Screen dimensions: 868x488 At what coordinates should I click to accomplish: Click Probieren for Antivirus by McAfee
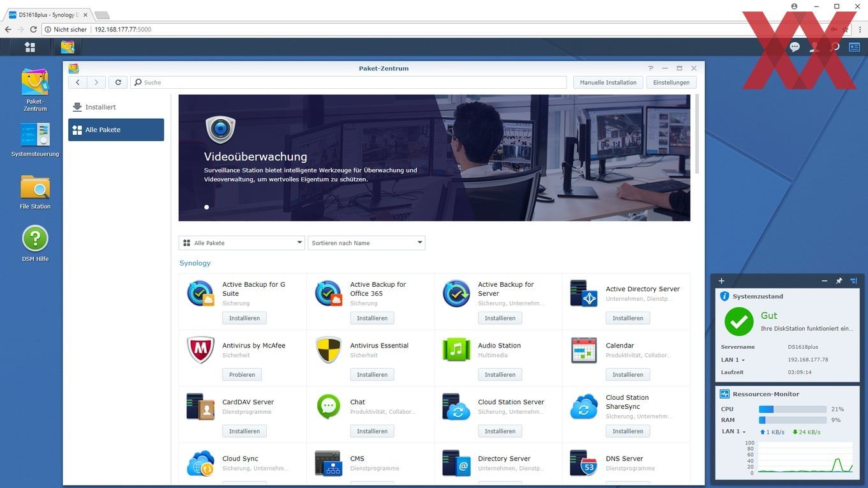pyautogui.click(x=242, y=375)
